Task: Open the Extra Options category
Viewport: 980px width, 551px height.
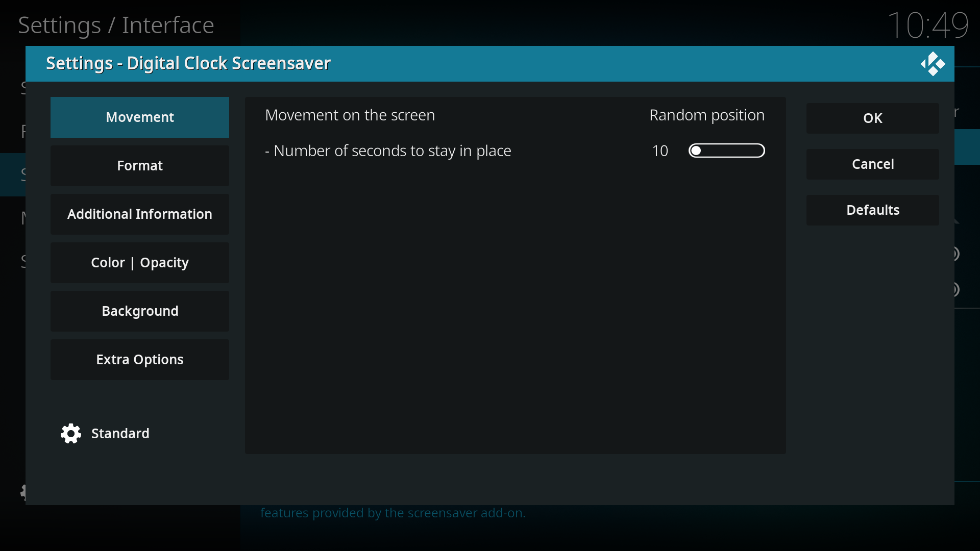Action: pyautogui.click(x=140, y=360)
